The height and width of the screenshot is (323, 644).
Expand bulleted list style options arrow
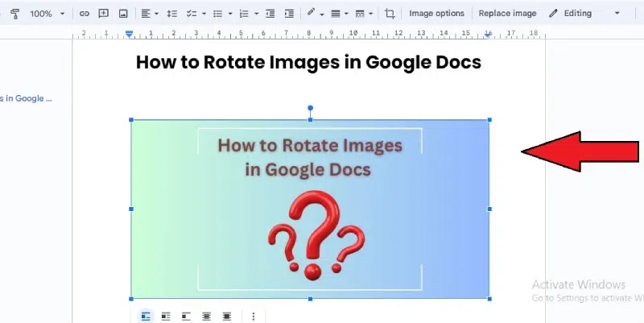[230, 14]
